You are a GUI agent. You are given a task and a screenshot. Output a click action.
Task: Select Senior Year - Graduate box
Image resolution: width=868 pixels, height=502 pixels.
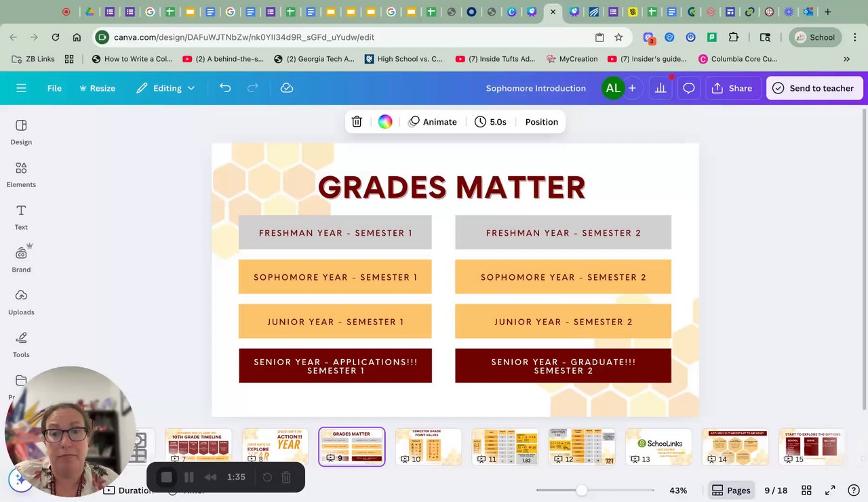(x=563, y=366)
